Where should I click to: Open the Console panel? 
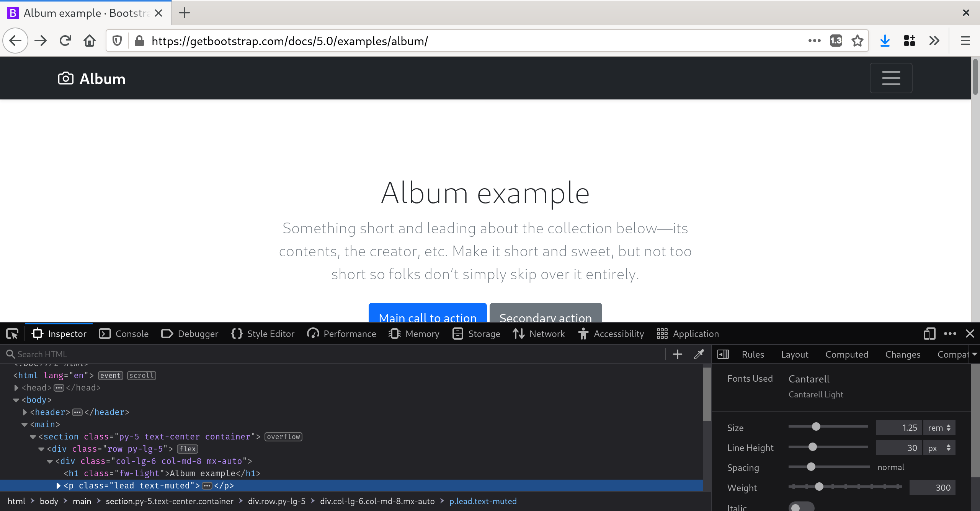(x=123, y=334)
